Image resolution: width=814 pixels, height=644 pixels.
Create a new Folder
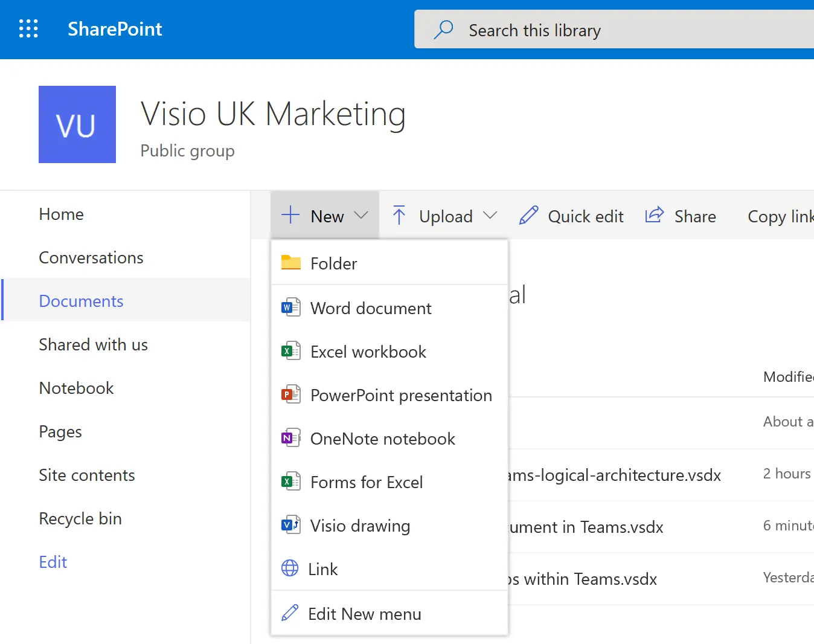coord(334,263)
